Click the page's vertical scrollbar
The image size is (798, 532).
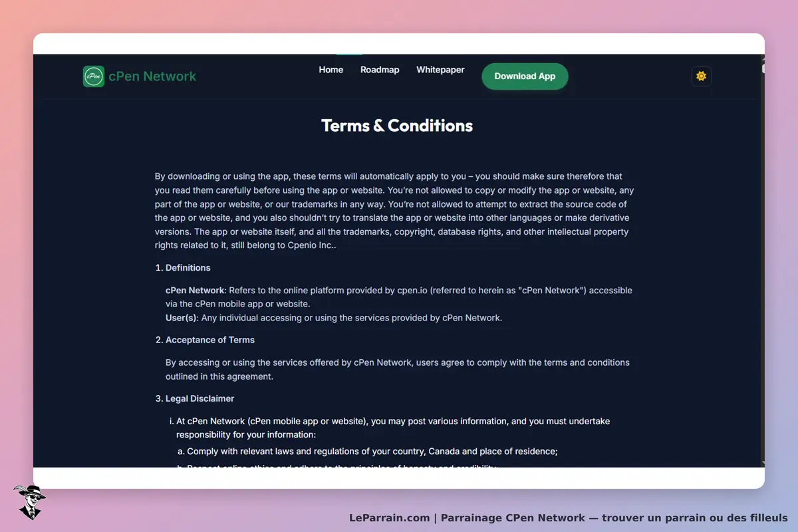[x=763, y=261]
